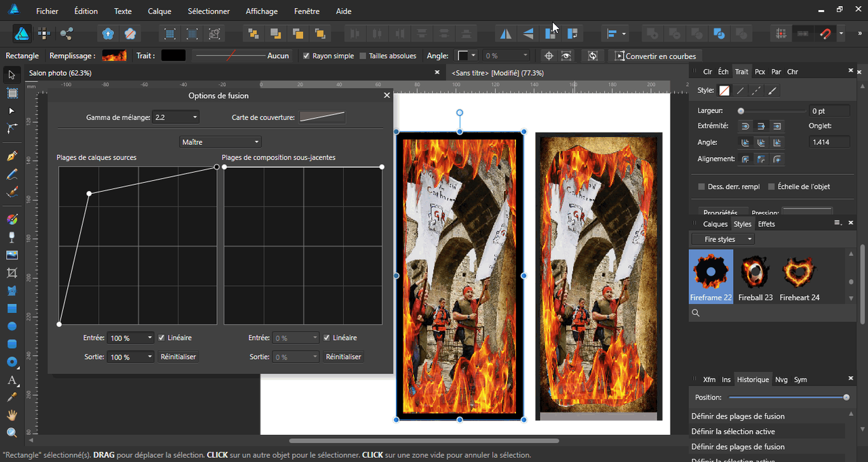Switch to the Nvg panel tab
This screenshot has height=462, width=868.
[x=781, y=379]
